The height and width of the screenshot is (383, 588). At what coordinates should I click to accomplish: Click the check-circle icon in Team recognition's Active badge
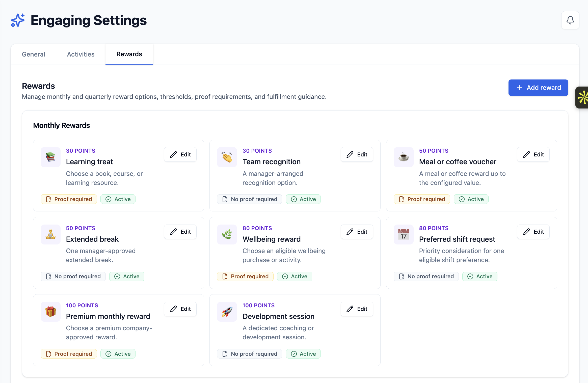tap(294, 199)
